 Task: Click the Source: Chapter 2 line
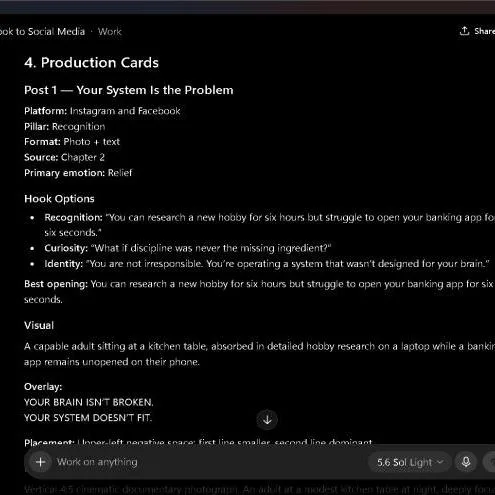coord(64,157)
